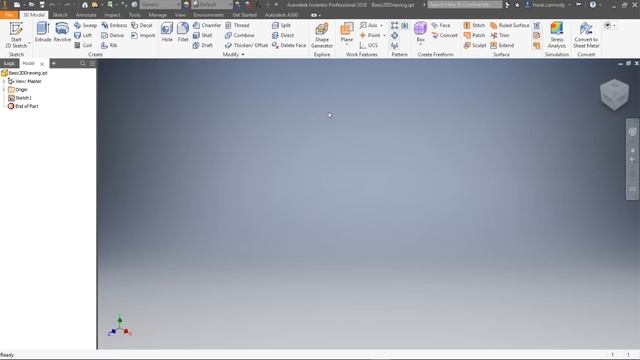
Task: Select the Circular Pattern tool
Action: coord(394,36)
